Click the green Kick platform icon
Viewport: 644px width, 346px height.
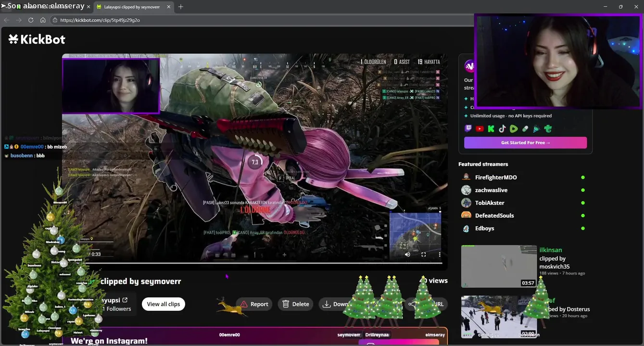point(491,129)
